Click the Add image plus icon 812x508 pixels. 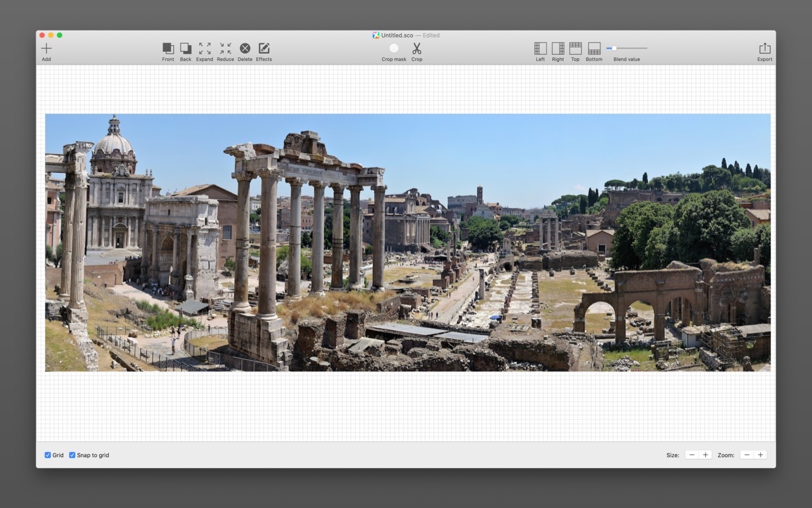[46, 49]
